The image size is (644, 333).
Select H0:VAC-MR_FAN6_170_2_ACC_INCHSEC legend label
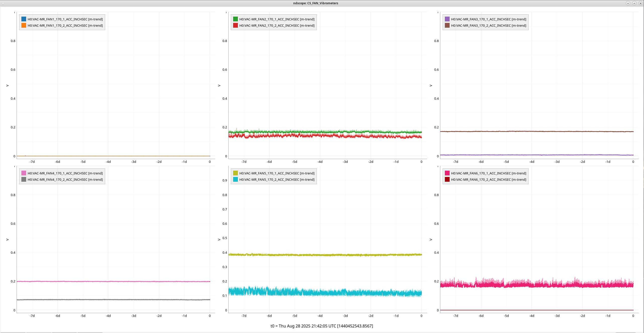489,179
